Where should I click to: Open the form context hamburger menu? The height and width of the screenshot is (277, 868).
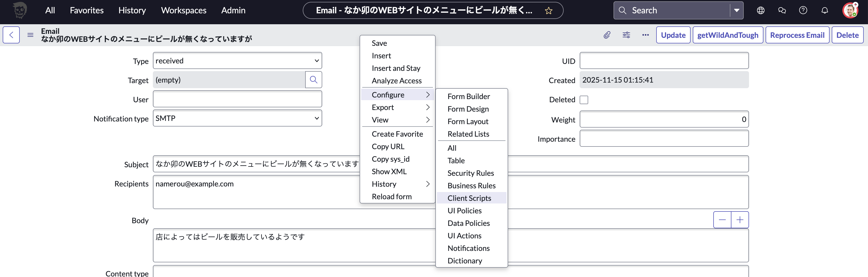tap(30, 35)
